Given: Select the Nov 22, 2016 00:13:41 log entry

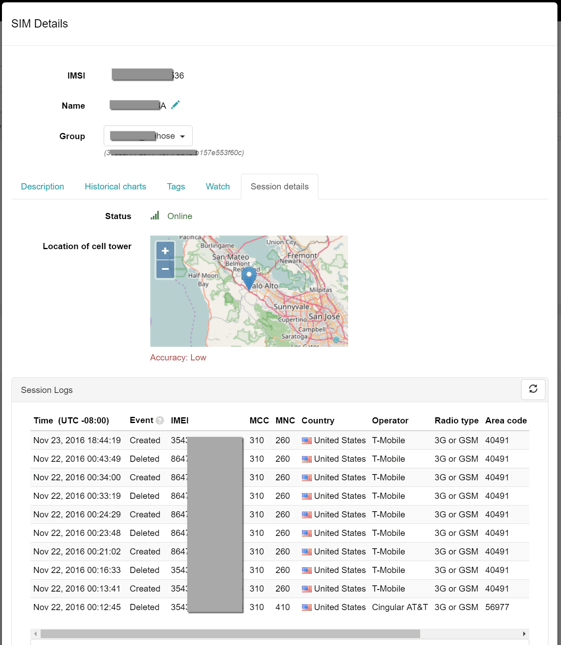Looking at the screenshot, I should pyautogui.click(x=280, y=588).
